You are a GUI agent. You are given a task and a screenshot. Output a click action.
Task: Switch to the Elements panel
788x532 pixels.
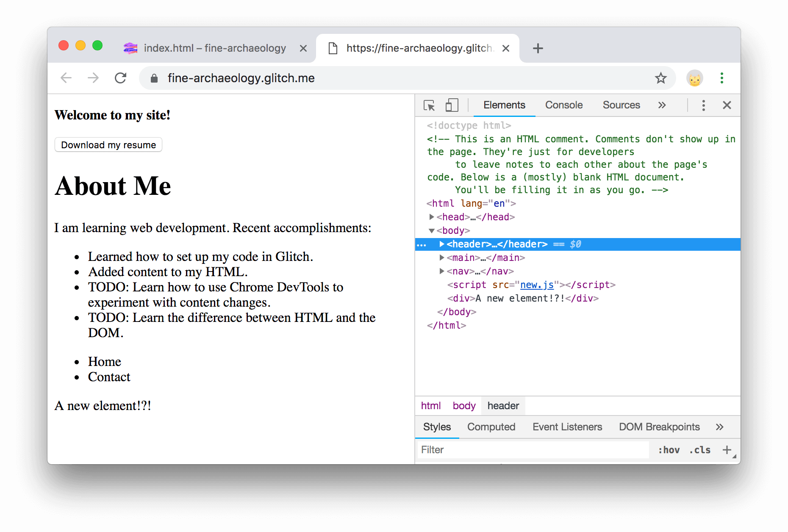coord(504,105)
